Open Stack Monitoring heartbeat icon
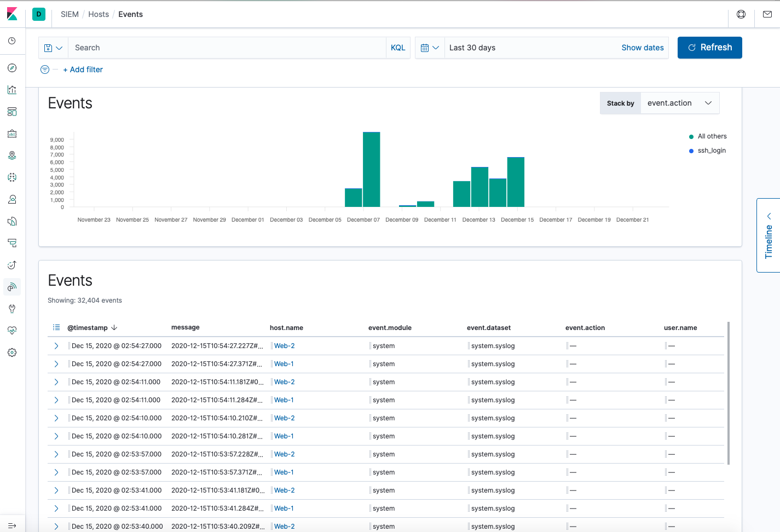Screen dimensions: 780x532 pos(12,331)
